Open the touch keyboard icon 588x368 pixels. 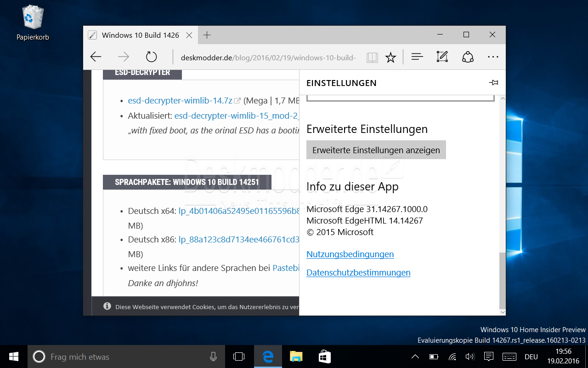coord(509,356)
